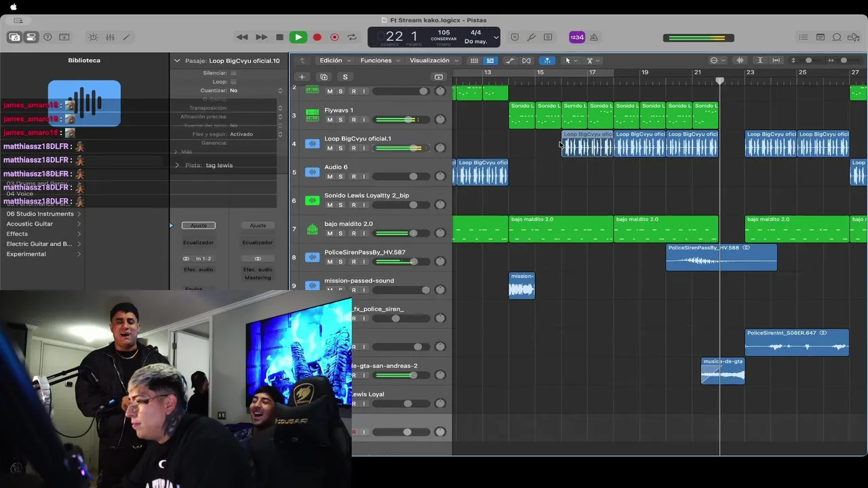868x488 pixels.
Task: Open the Effects library category
Action: pos(43,234)
